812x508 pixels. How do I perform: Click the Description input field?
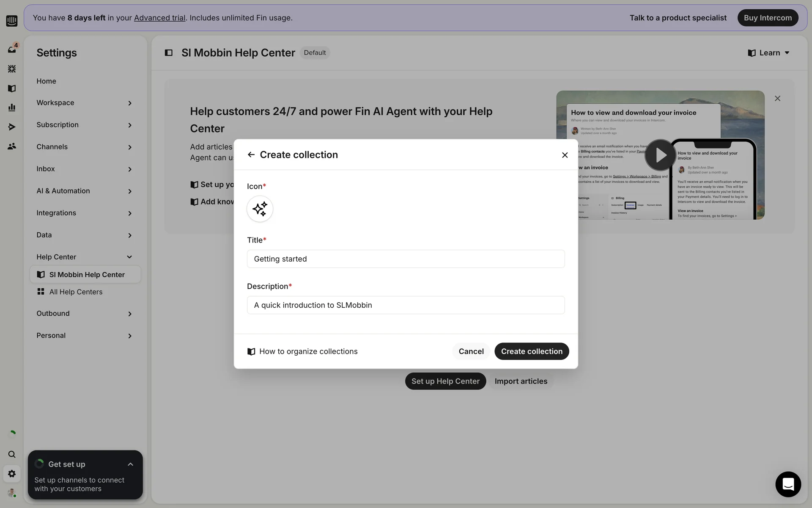click(406, 305)
